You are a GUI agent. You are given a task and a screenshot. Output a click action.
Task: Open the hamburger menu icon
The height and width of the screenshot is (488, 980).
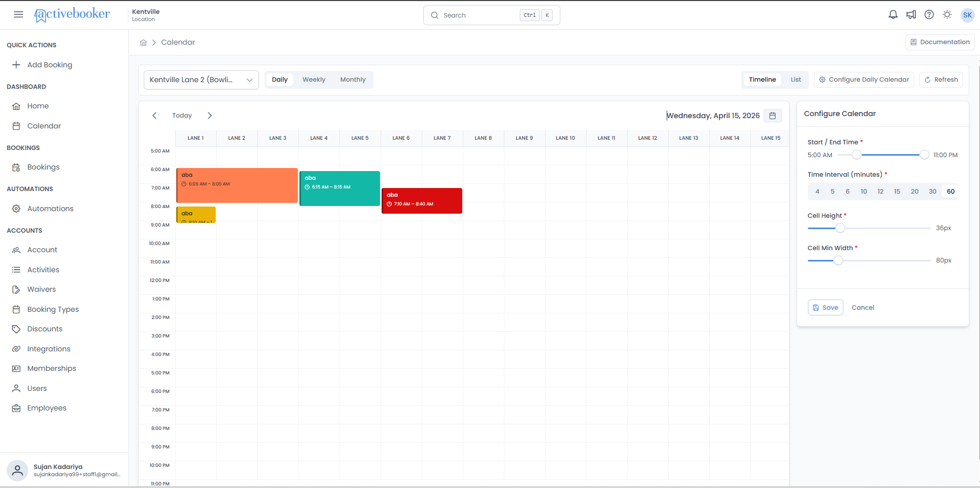click(18, 14)
